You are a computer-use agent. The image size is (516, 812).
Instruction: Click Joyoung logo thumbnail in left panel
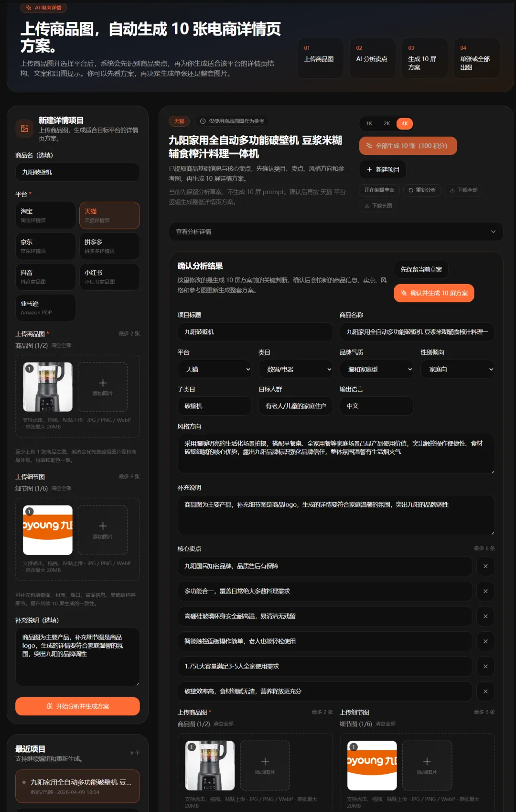[x=48, y=530]
